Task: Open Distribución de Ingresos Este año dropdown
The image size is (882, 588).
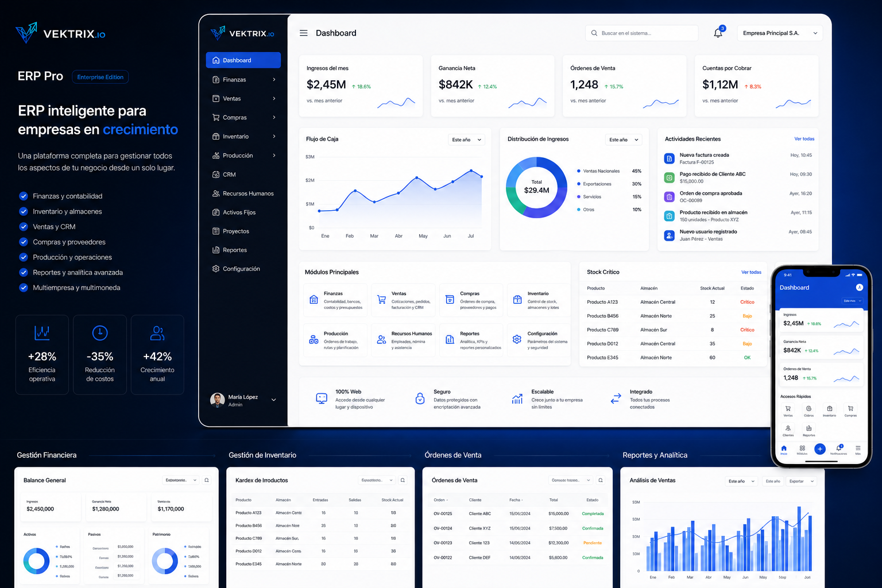Action: point(624,140)
